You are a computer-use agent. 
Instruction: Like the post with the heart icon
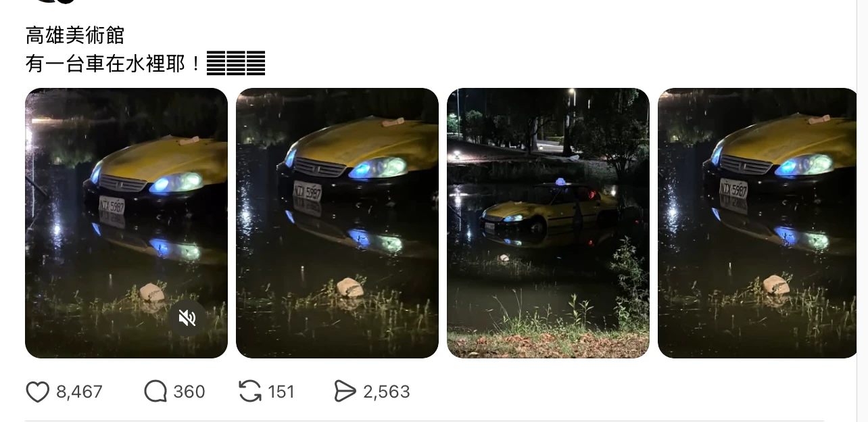[x=38, y=392]
